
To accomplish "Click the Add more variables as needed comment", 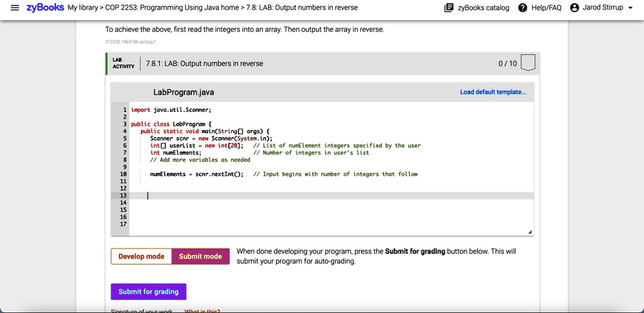I will tap(200, 160).
